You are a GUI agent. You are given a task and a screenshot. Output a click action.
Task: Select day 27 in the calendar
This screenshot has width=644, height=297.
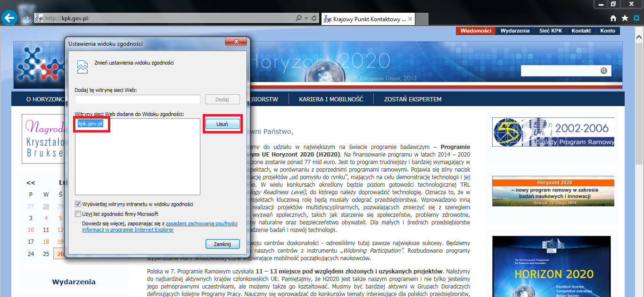31,206
